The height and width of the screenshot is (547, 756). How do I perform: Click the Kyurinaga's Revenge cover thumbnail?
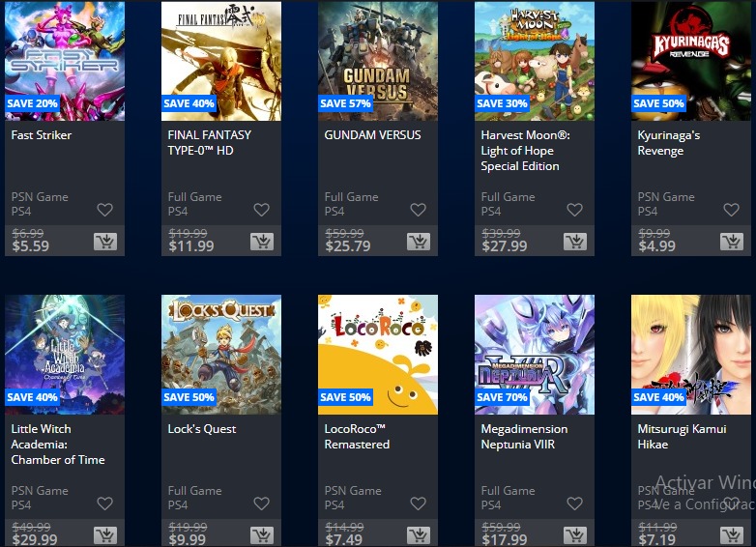tap(691, 61)
